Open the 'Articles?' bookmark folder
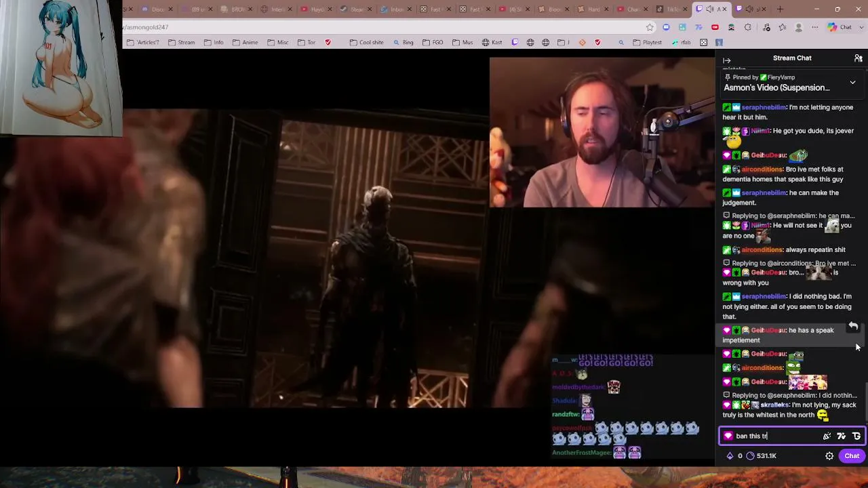 [x=143, y=43]
